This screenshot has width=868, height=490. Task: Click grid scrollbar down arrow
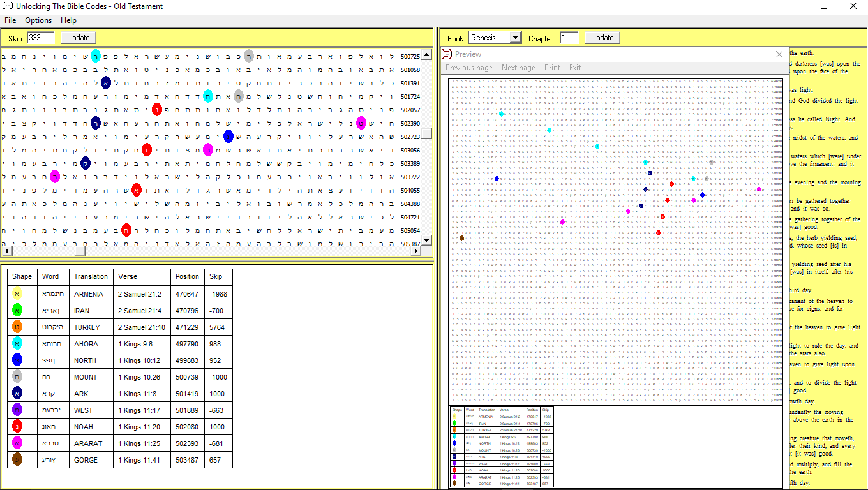coord(428,240)
